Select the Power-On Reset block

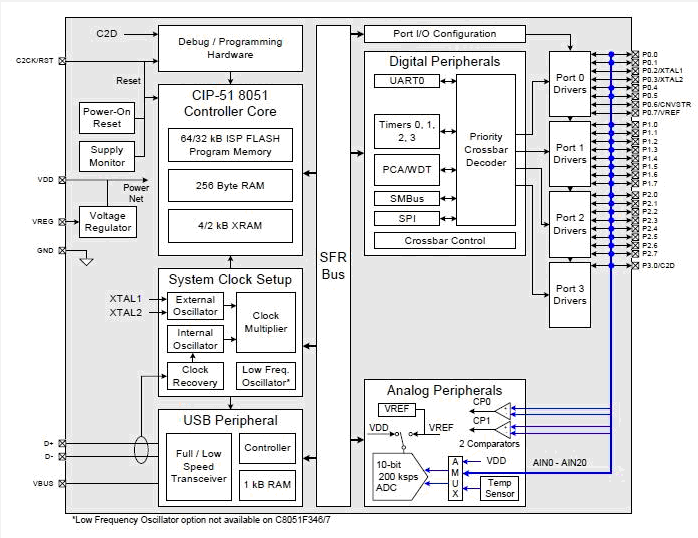point(107,119)
